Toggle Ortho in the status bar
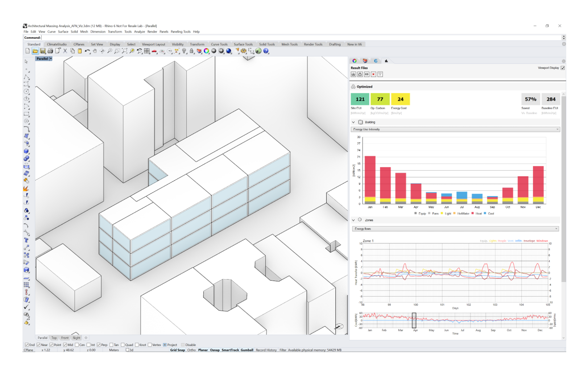This screenshot has height=385, width=588. pos(191,350)
